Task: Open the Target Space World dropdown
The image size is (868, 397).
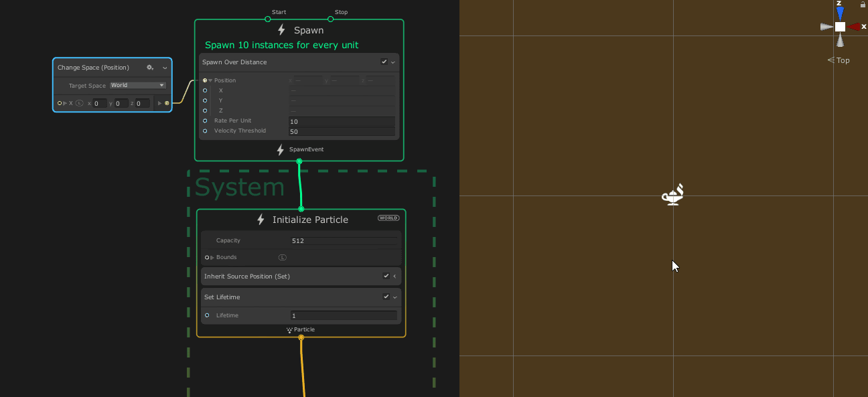Action: [138, 86]
